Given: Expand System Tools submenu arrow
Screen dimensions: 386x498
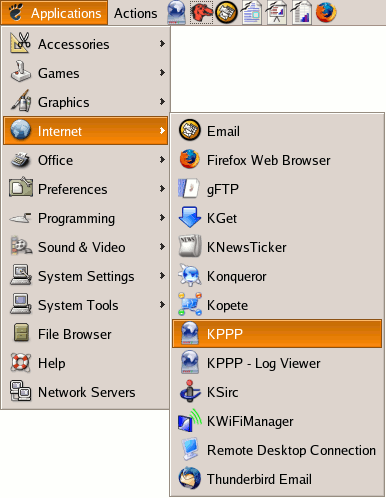Looking at the screenshot, I should point(162,305).
